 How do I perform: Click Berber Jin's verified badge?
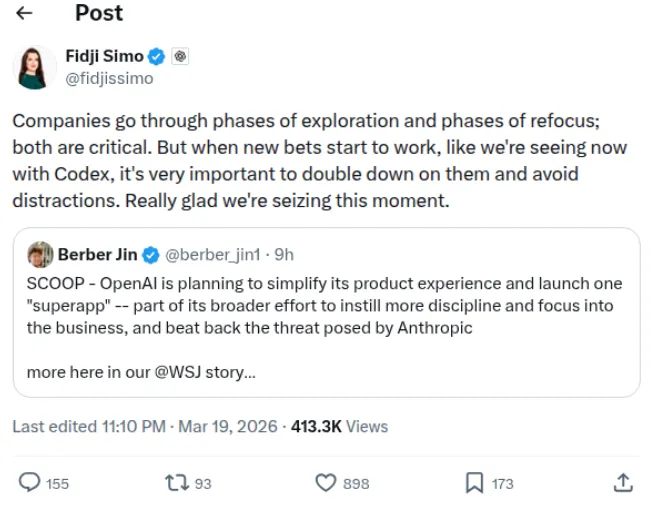[150, 254]
